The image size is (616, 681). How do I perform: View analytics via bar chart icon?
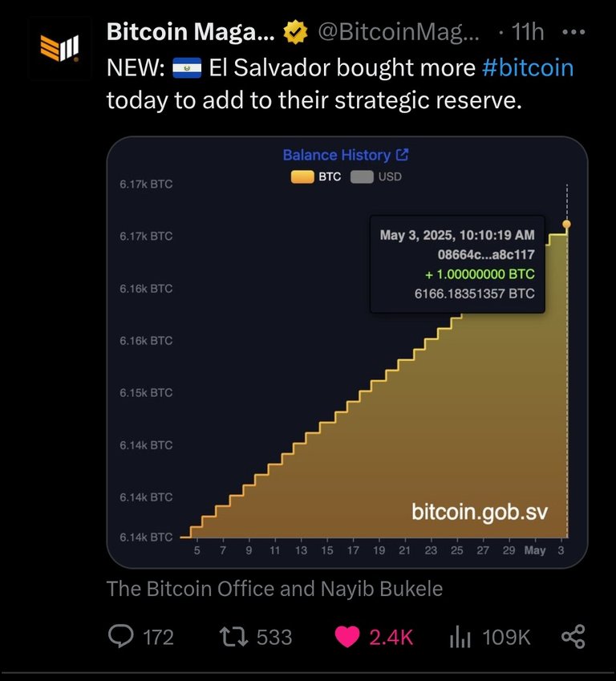pos(460,637)
